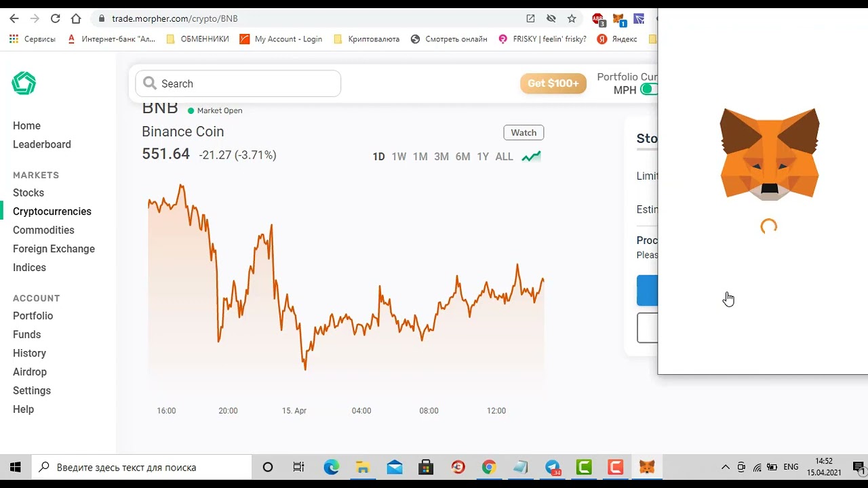
Task: Click the green line chart type icon
Action: click(x=531, y=157)
